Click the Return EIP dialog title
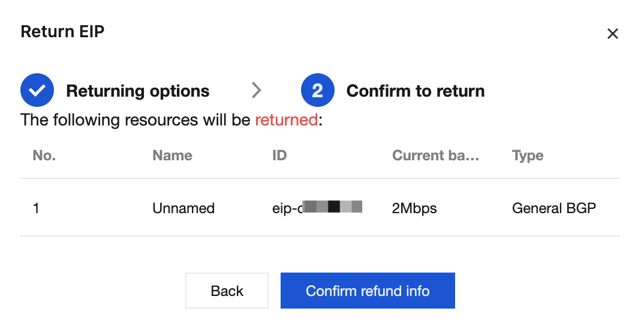 tap(62, 32)
